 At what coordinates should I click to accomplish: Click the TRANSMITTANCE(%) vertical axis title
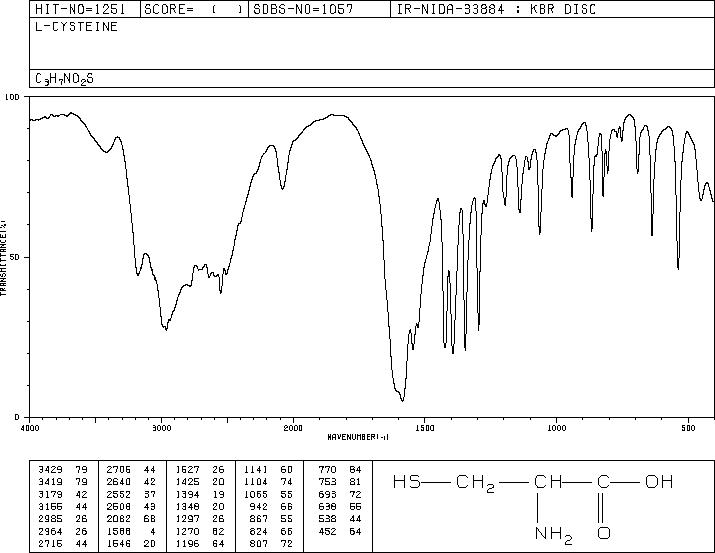pyautogui.click(x=3, y=257)
